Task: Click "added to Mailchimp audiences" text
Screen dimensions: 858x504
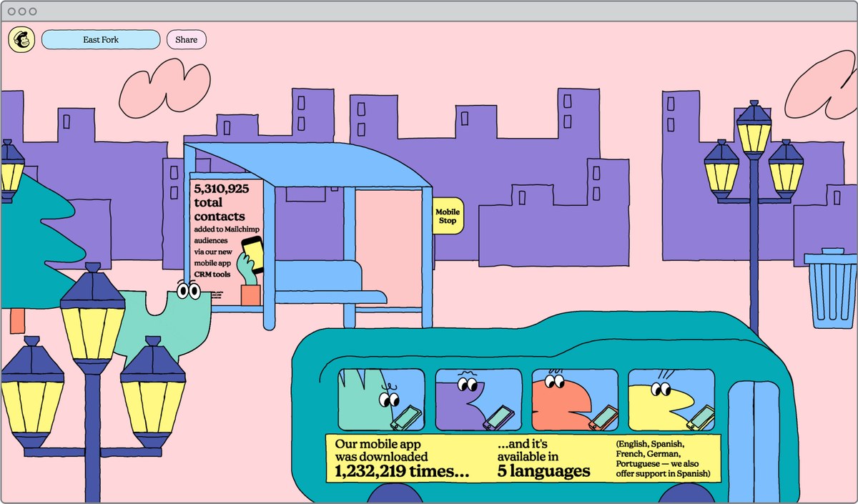Action: (x=227, y=235)
